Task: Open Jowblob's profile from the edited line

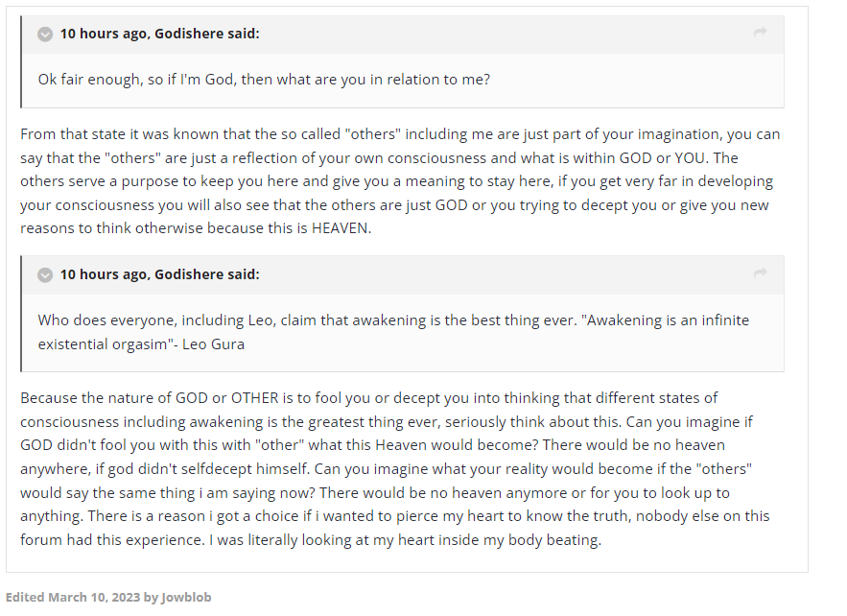Action: [x=186, y=597]
